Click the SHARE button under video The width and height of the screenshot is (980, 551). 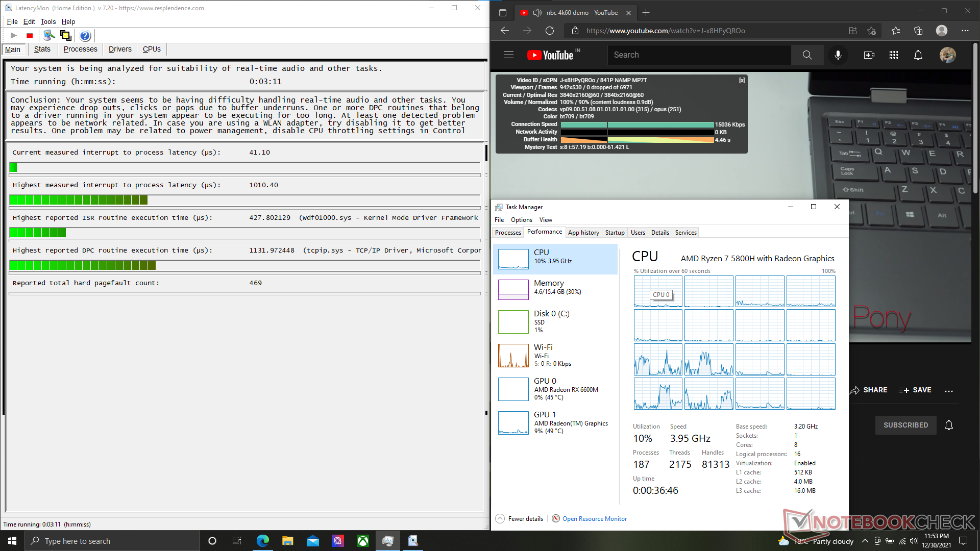click(869, 390)
